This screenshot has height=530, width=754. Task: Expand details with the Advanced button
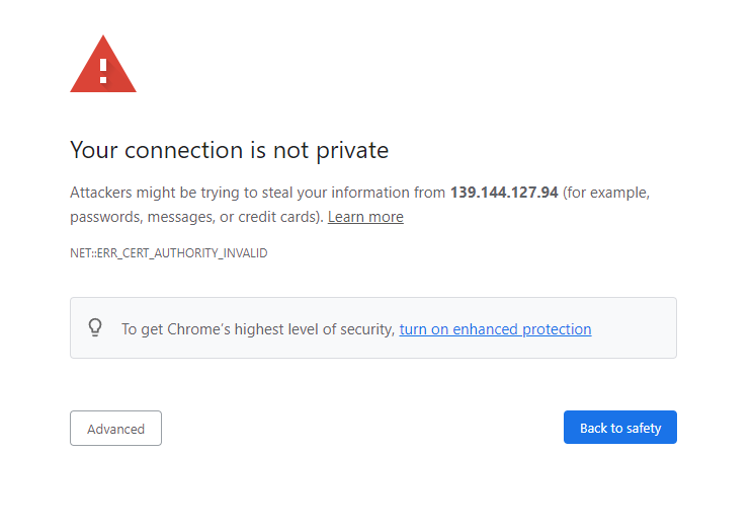(116, 428)
